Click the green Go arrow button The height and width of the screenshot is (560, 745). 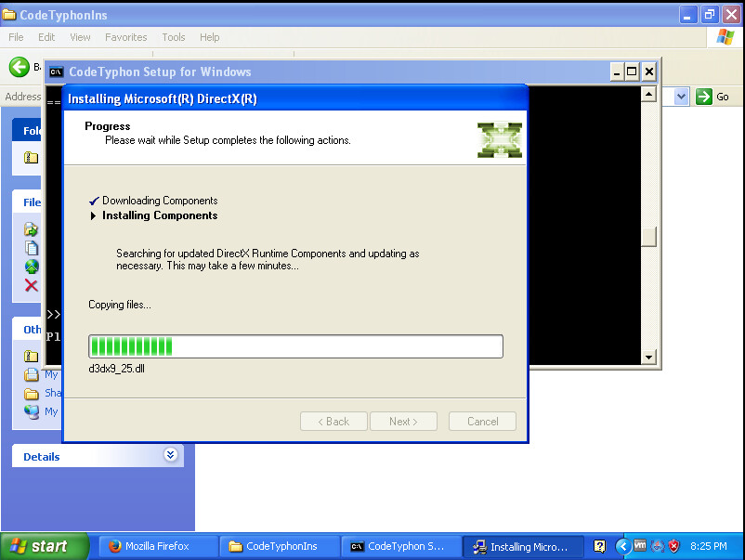[704, 97]
